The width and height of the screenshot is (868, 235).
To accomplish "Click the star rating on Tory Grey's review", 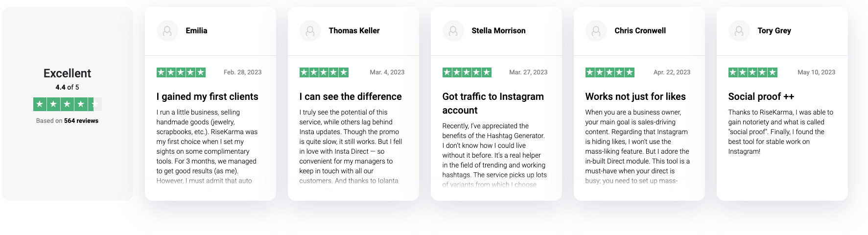I will click(x=752, y=72).
